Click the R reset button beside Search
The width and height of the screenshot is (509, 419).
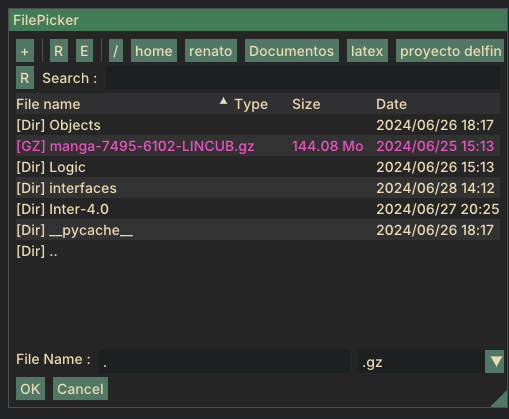25,78
